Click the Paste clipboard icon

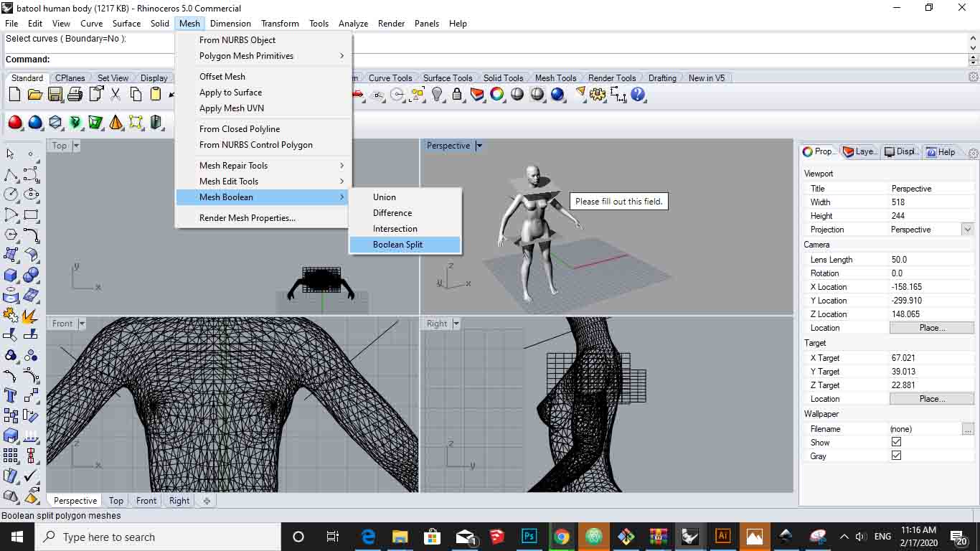[x=155, y=94]
